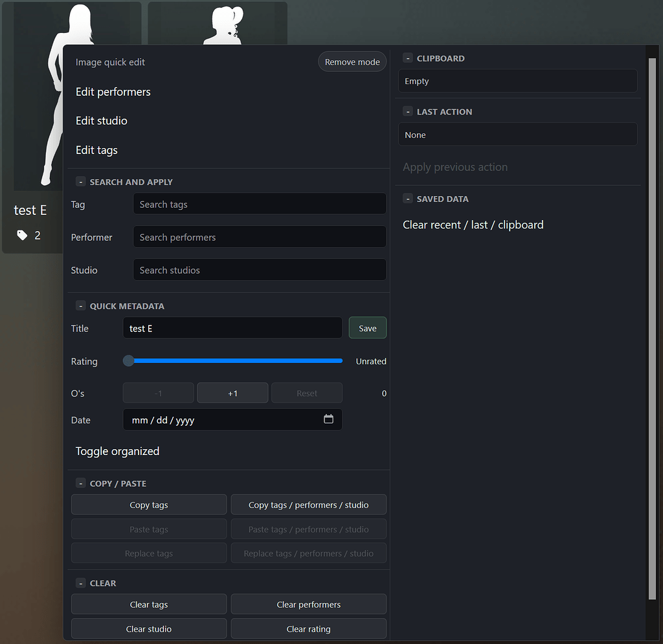Click the Unrated rating label
The width and height of the screenshot is (663, 644).
371,361
